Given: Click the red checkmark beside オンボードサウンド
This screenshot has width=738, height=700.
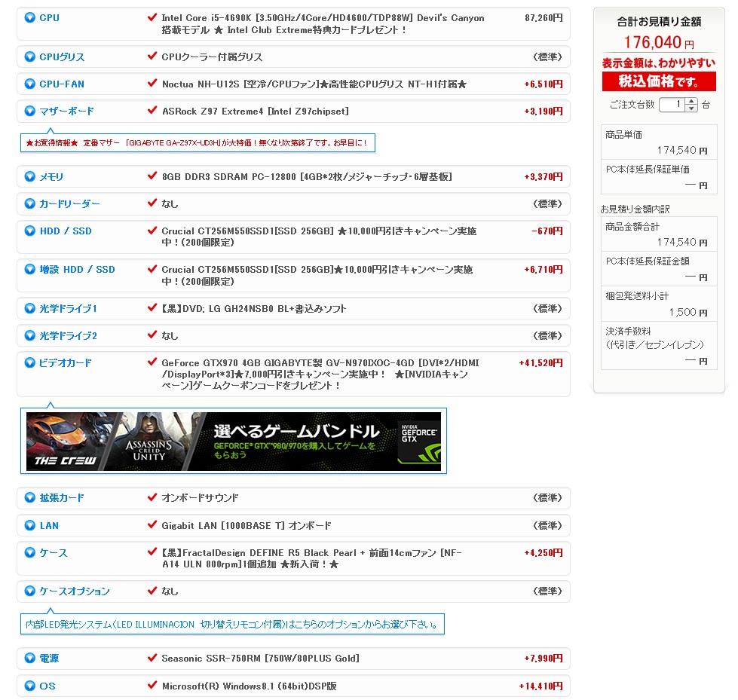Looking at the screenshot, I should [x=152, y=497].
